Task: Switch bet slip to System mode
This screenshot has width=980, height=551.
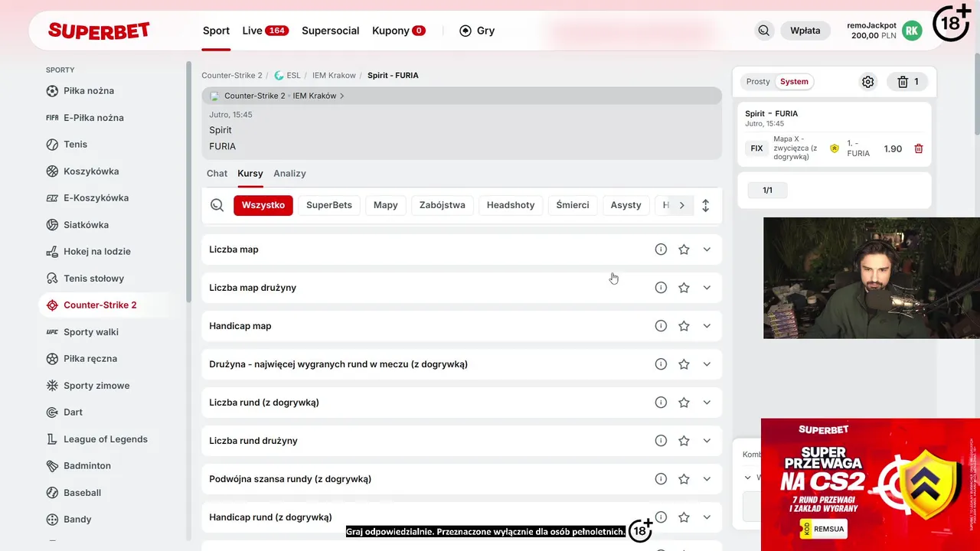Action: (x=794, y=82)
